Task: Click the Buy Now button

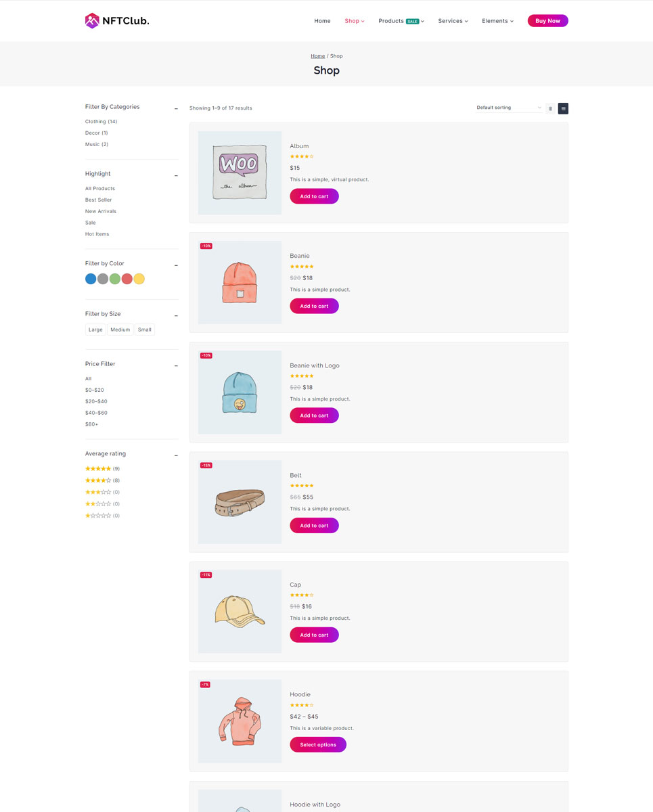Action: click(x=547, y=21)
